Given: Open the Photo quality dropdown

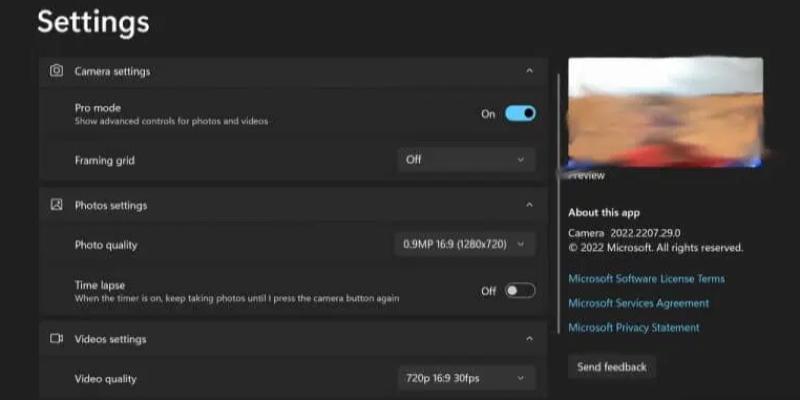Looking at the screenshot, I should pyautogui.click(x=465, y=244).
